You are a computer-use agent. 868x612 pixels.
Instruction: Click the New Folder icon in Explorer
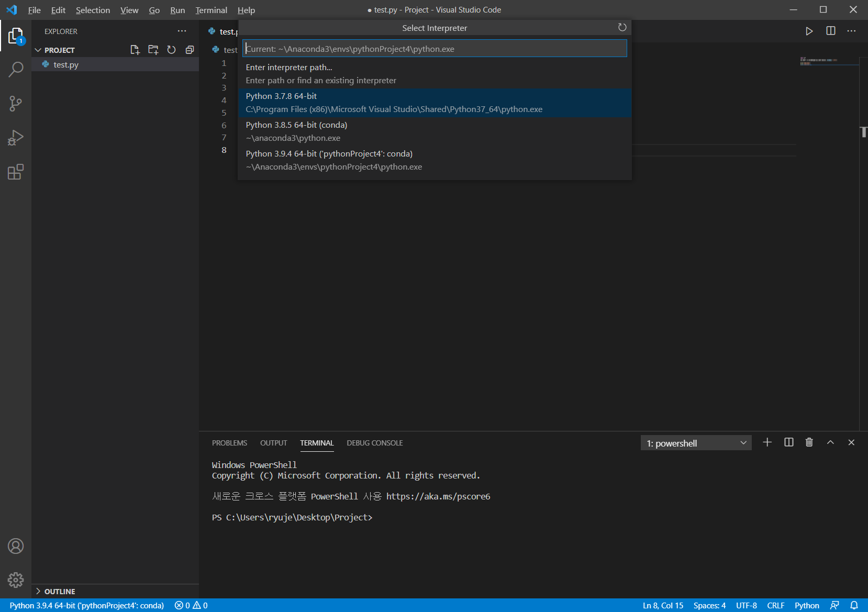coord(153,50)
